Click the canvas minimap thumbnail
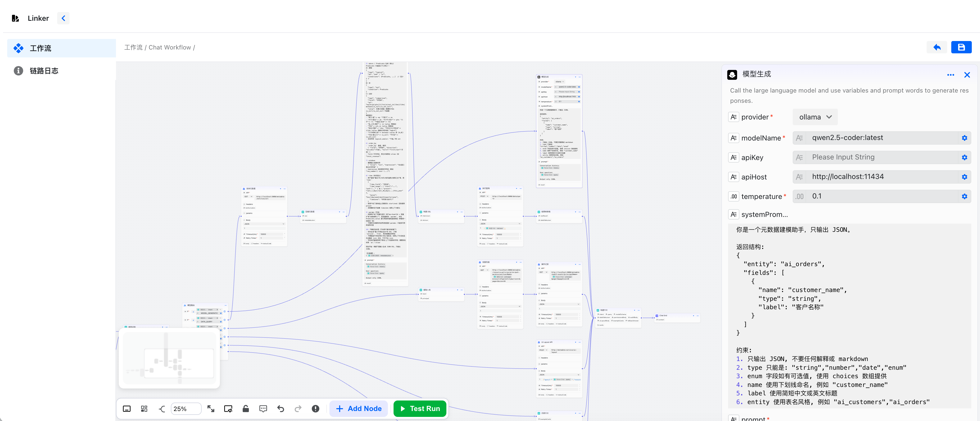980x421 pixels. tap(169, 359)
